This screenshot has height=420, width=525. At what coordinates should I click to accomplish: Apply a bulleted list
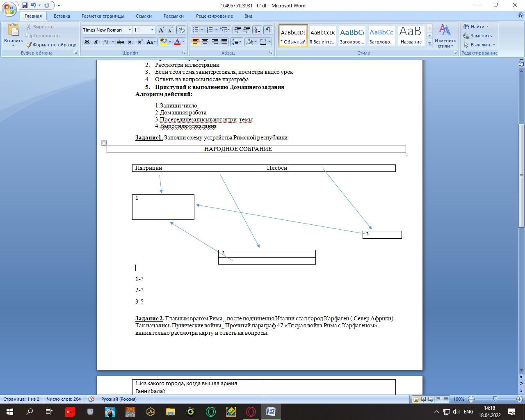(x=196, y=30)
